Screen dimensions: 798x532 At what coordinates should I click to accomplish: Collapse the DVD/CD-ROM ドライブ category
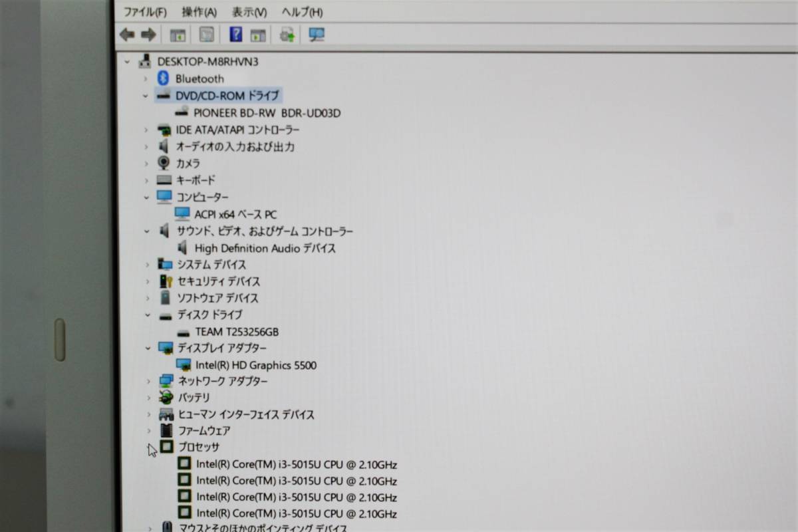point(146,96)
